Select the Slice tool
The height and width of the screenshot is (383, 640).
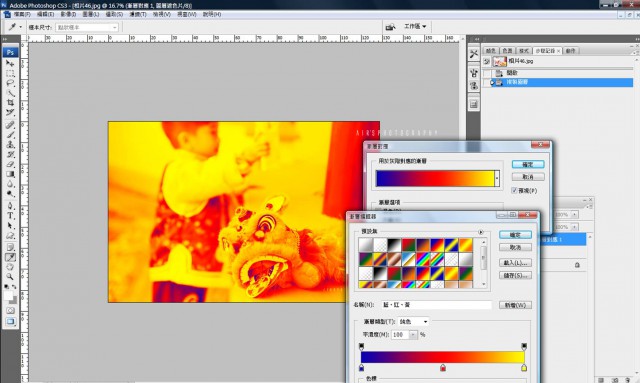tap(10, 113)
